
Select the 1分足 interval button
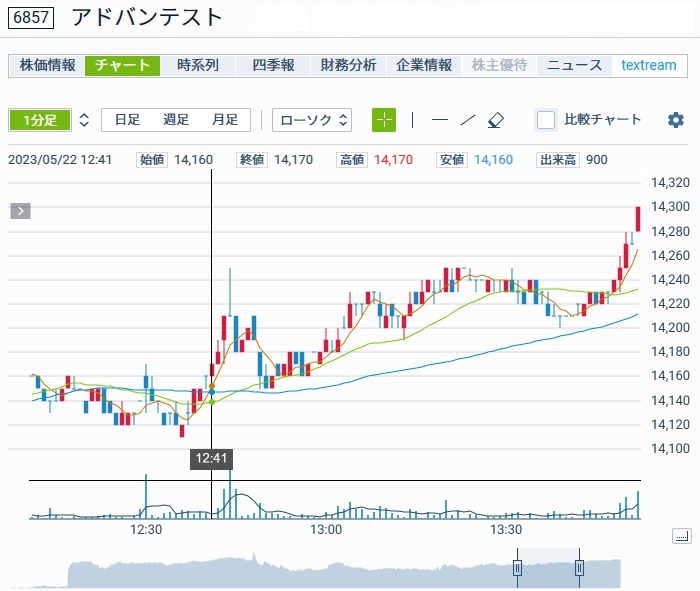pyautogui.click(x=40, y=120)
